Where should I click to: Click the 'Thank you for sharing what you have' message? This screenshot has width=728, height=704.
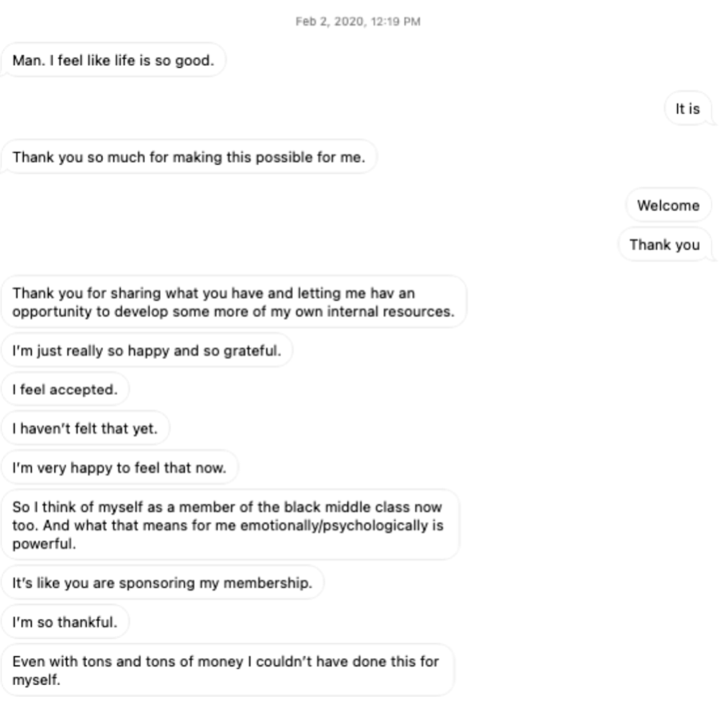coord(233,301)
